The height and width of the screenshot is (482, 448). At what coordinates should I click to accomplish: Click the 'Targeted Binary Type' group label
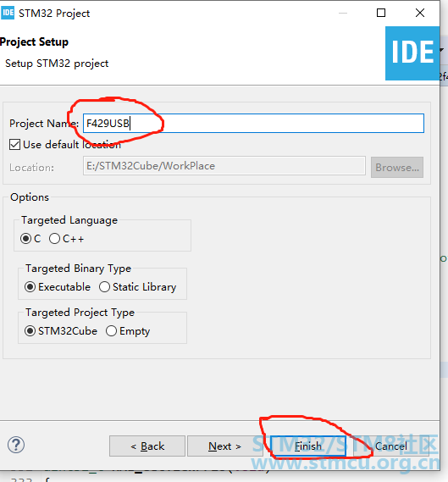pyautogui.click(x=79, y=269)
